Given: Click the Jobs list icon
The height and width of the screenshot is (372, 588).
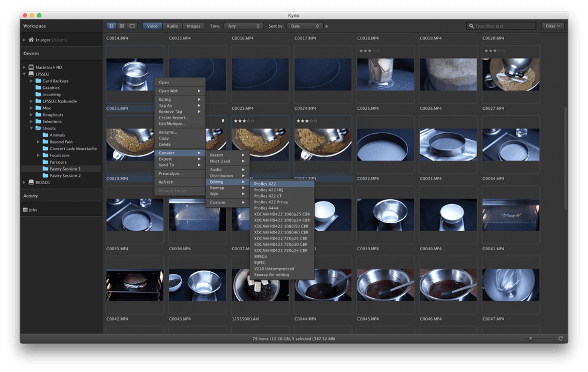Looking at the screenshot, I should point(25,209).
